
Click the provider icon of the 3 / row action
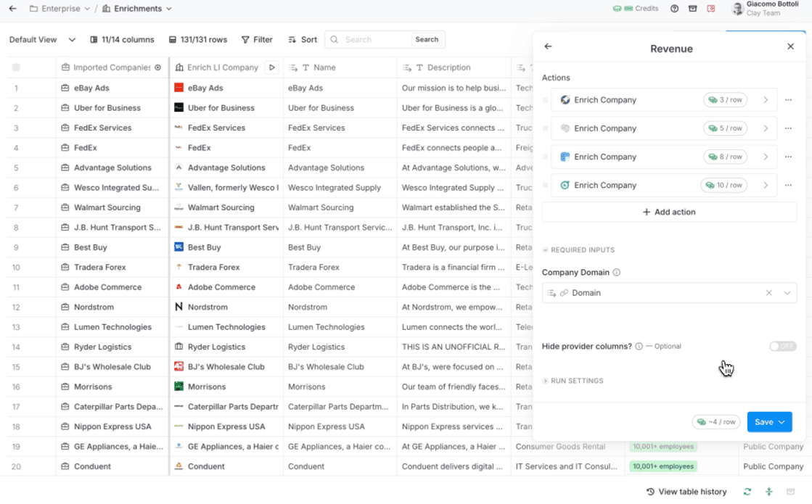[x=565, y=100]
